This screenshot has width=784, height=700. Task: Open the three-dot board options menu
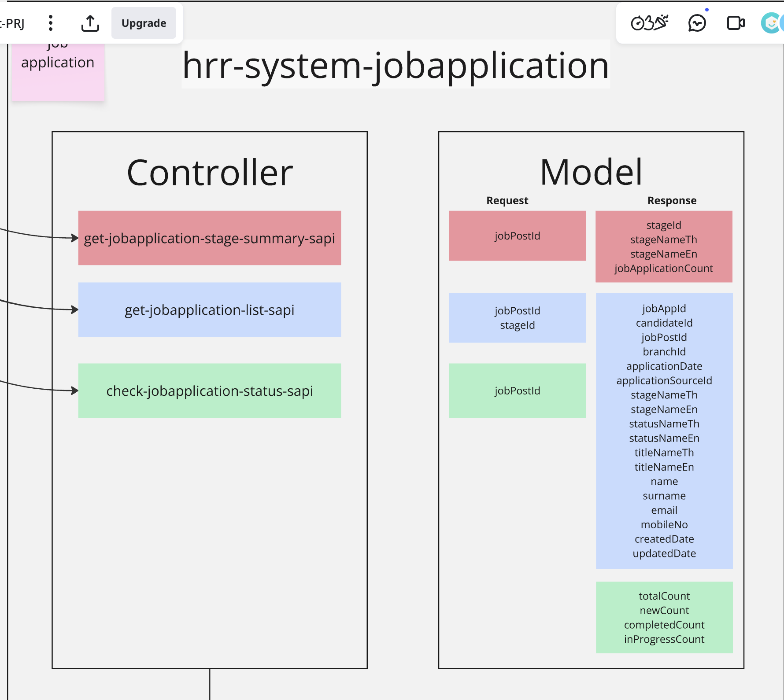tap(51, 23)
